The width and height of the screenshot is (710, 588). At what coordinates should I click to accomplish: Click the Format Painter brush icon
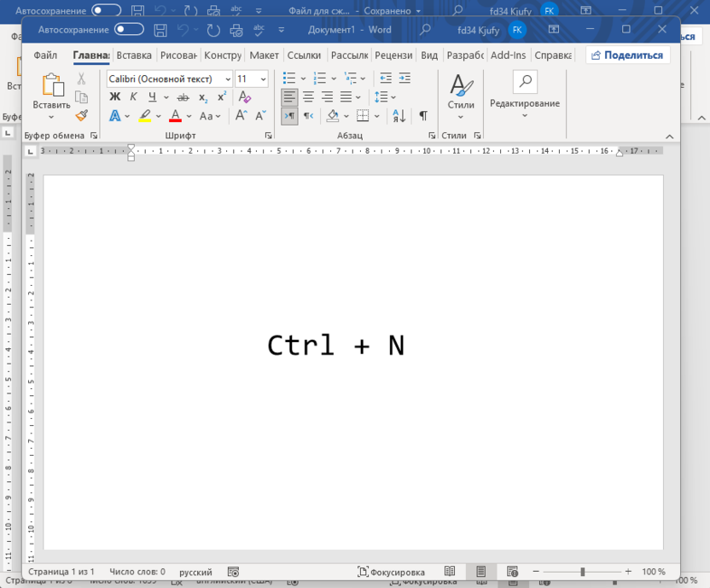(x=81, y=115)
